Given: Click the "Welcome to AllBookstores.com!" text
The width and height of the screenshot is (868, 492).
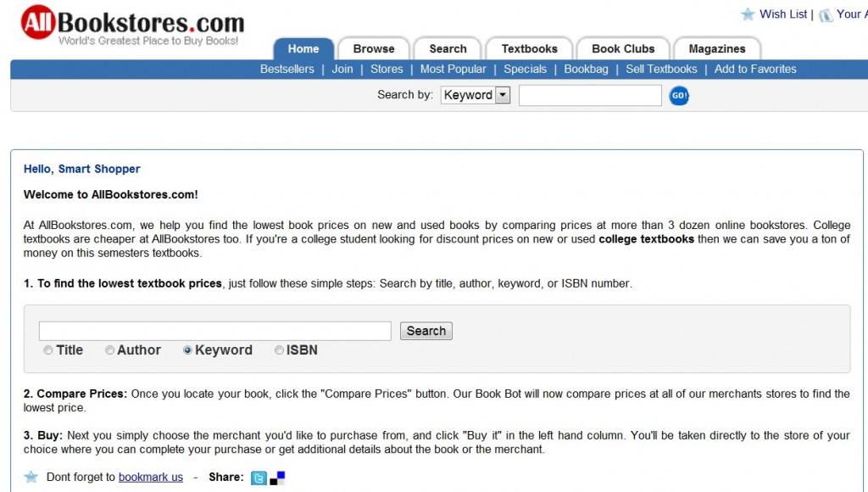Looking at the screenshot, I should pyautogui.click(x=111, y=194).
